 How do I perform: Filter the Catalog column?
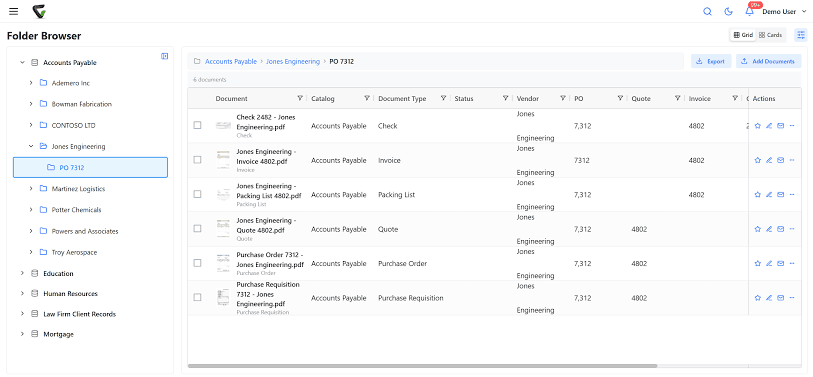[x=367, y=98]
